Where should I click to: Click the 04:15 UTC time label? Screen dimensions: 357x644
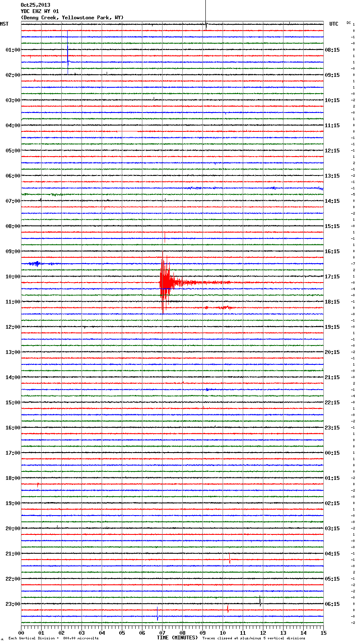(x=332, y=554)
